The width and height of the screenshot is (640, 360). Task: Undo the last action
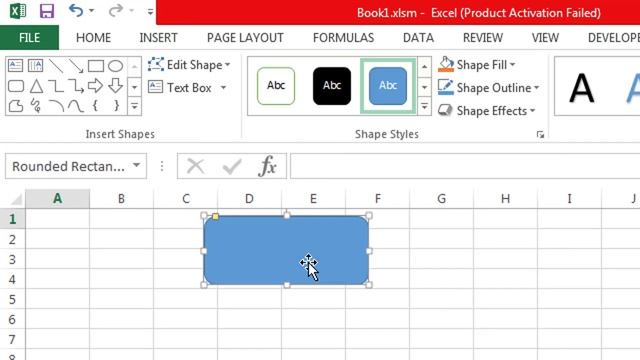click(x=76, y=10)
